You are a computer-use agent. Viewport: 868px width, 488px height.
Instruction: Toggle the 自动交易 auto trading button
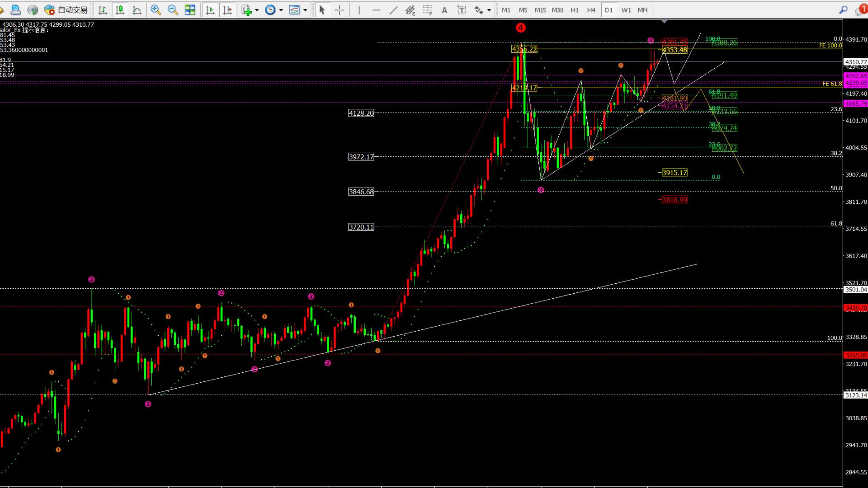66,10
